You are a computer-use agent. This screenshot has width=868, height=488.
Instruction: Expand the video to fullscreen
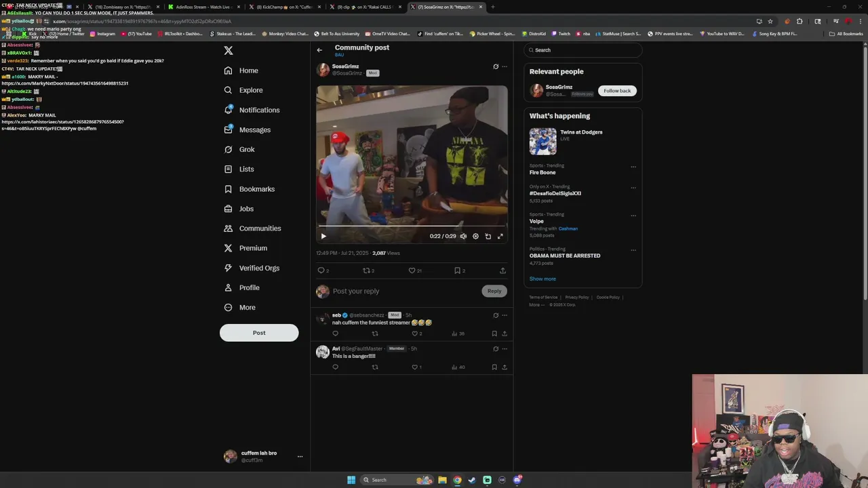500,237
